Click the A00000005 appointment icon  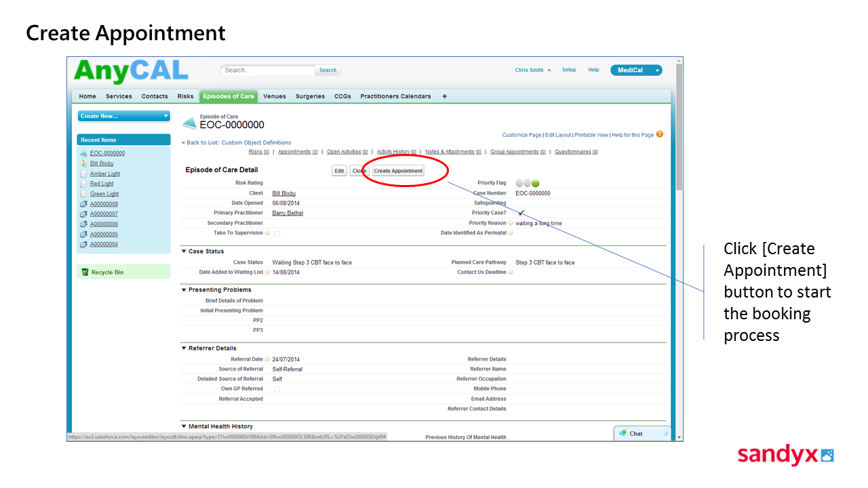click(x=83, y=235)
